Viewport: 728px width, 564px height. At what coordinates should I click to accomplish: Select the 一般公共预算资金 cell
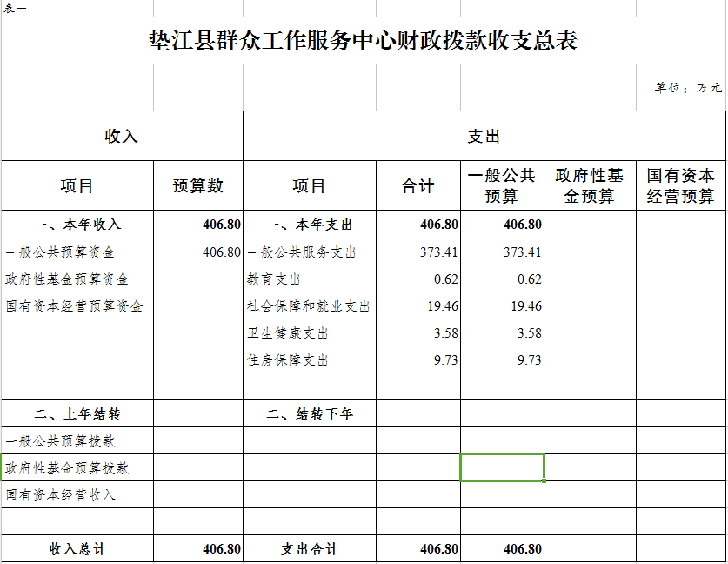point(77,252)
